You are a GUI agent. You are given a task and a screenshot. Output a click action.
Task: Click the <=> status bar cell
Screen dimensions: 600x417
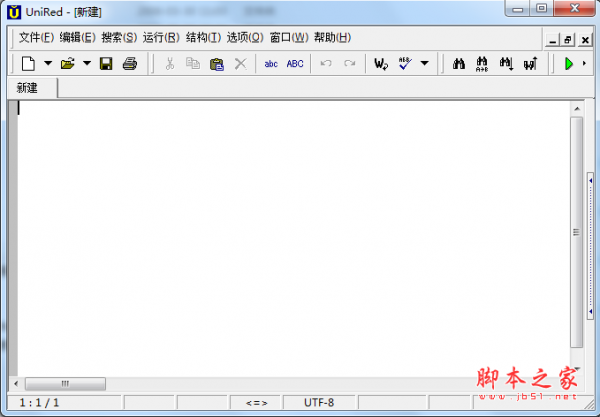click(256, 403)
